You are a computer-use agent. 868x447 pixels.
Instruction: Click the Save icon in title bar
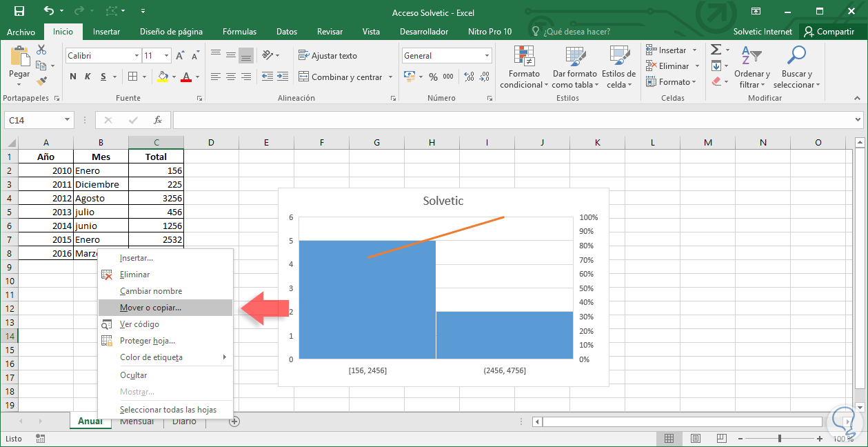pos(19,11)
